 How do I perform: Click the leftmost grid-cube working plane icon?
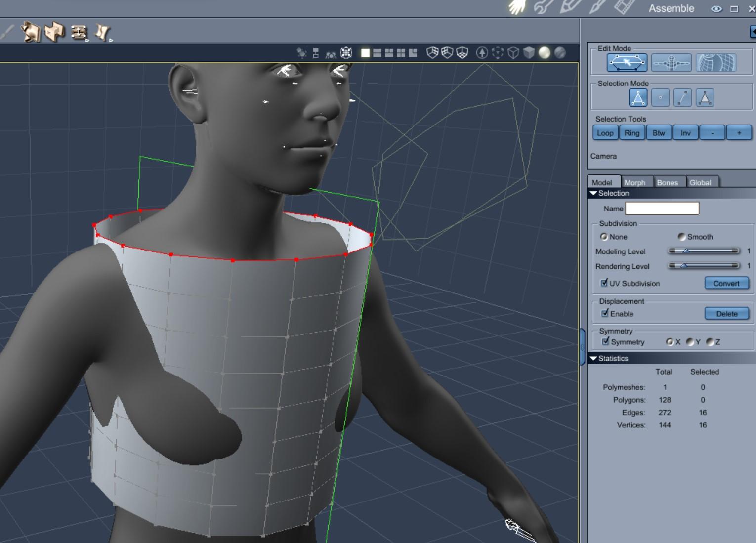coord(432,53)
